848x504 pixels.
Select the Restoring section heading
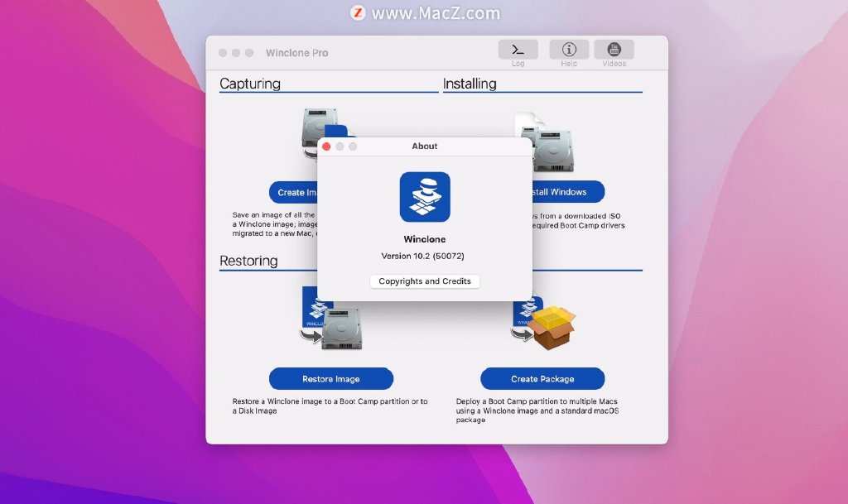pyautogui.click(x=247, y=261)
